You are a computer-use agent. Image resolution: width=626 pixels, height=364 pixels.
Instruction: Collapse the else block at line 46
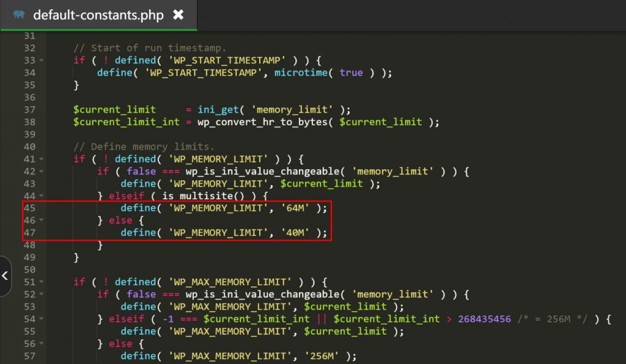(x=41, y=220)
